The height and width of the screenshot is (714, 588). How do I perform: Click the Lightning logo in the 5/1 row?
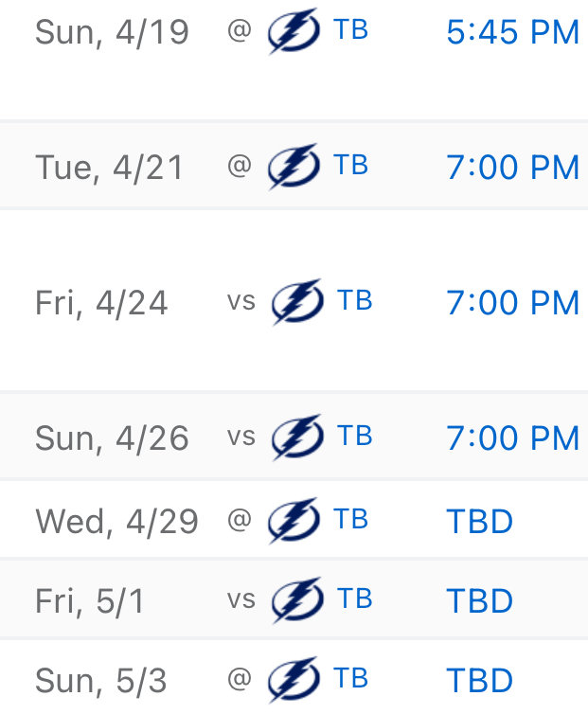(x=298, y=599)
